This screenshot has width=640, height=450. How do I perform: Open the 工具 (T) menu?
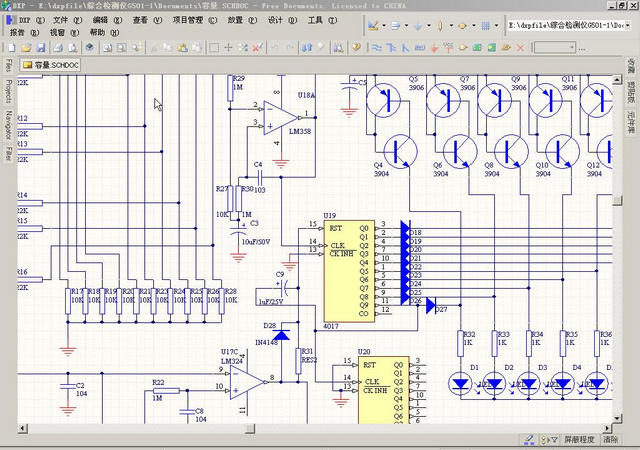[322, 20]
